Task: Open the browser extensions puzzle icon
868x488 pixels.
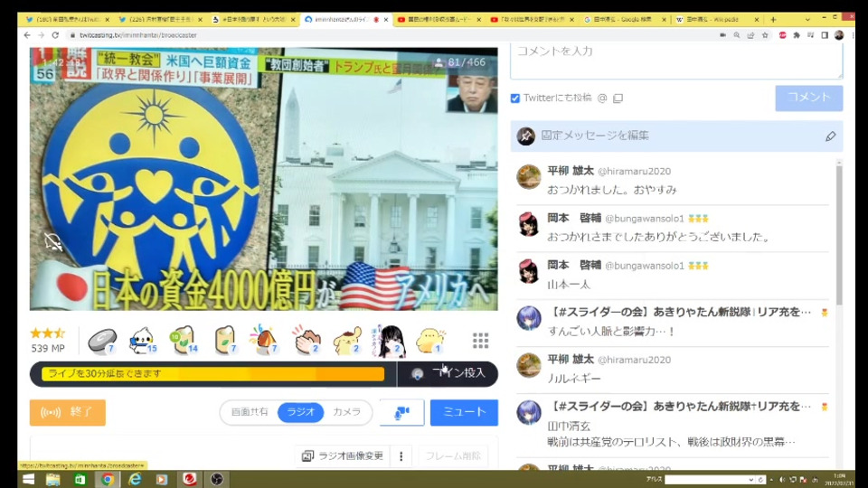Action: coord(797,35)
